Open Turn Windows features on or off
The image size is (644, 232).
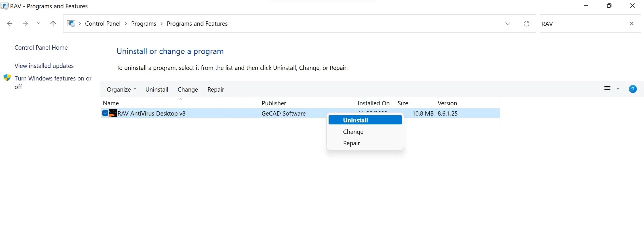click(x=53, y=82)
